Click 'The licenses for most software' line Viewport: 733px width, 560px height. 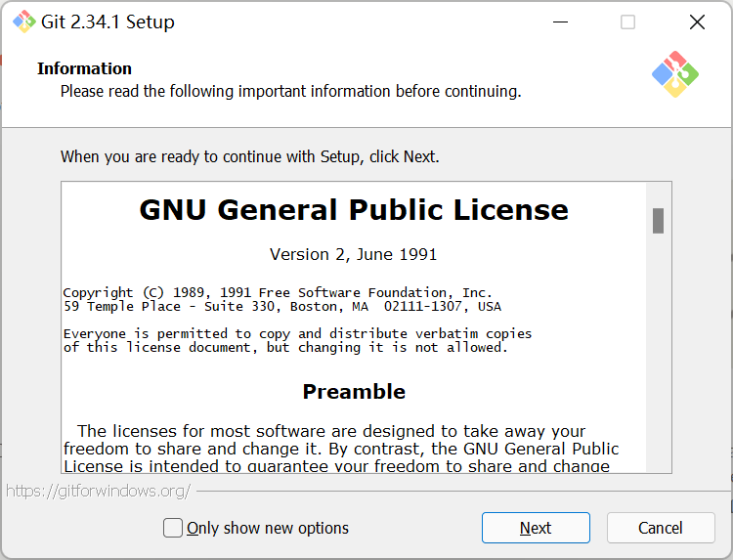click(x=331, y=431)
